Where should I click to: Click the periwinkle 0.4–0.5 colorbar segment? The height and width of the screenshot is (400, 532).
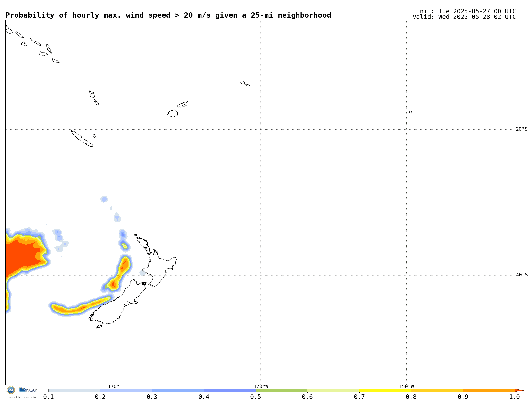click(230, 390)
